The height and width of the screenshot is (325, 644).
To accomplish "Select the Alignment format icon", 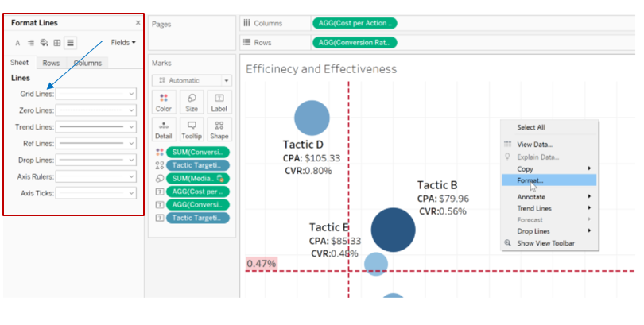I will point(31,43).
